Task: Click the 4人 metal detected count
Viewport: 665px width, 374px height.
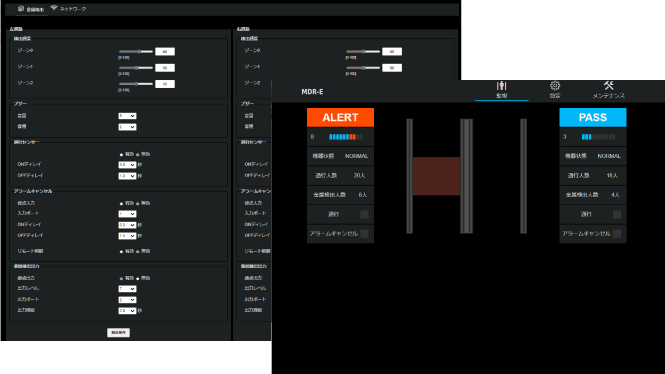Action: pyautogui.click(x=615, y=195)
